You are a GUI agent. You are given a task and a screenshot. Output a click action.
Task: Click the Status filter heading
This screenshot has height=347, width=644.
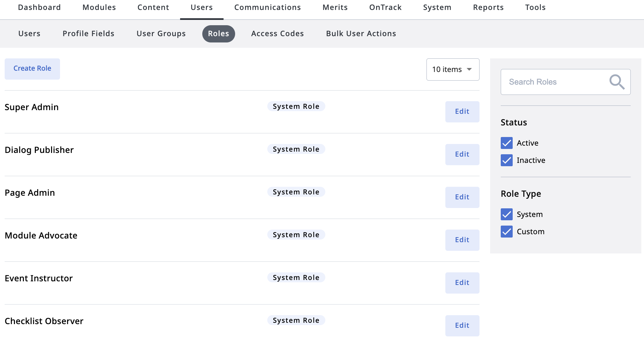pyautogui.click(x=514, y=122)
